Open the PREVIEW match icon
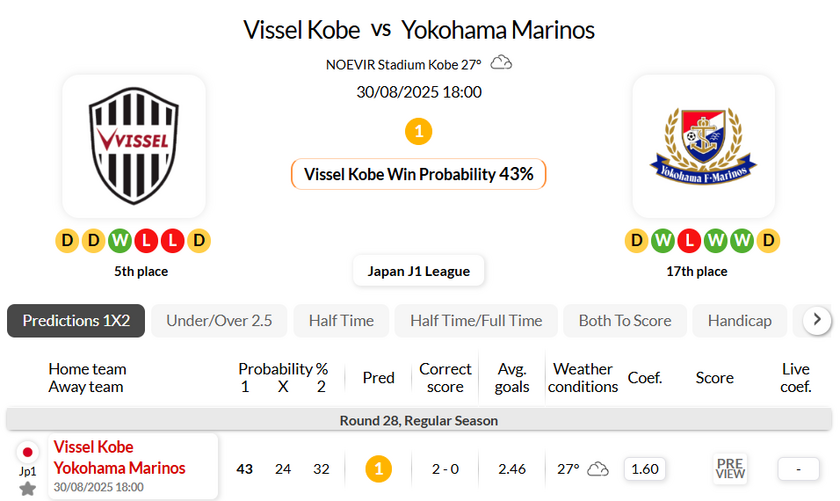The height and width of the screenshot is (501, 840). [x=730, y=468]
